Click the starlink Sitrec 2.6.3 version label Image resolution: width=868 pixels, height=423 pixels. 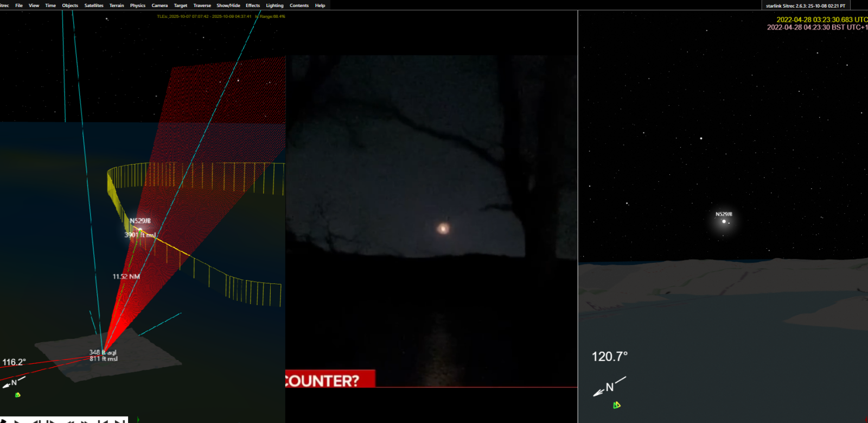(805, 6)
